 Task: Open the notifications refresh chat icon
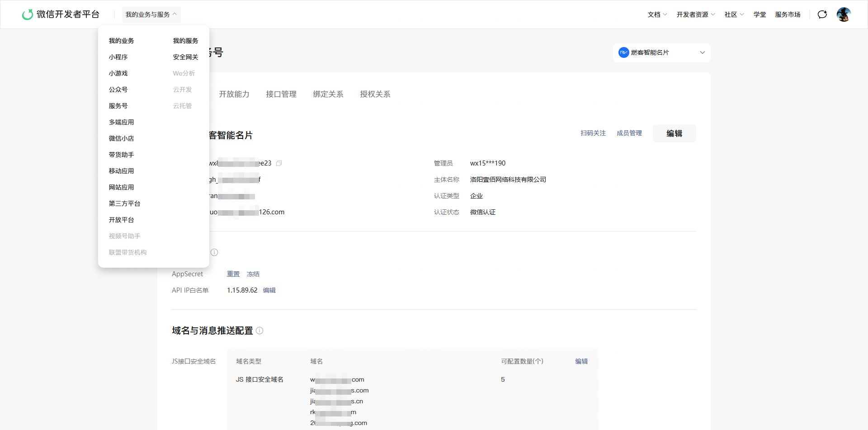pyautogui.click(x=822, y=14)
